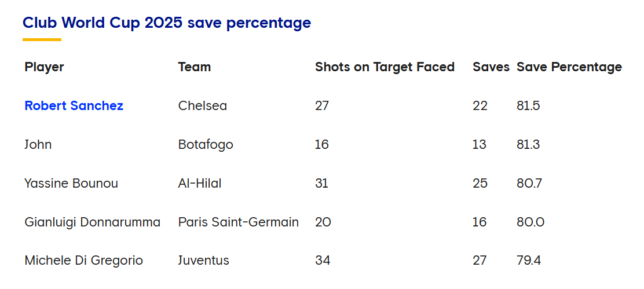Click the Juventus team cell

(204, 261)
